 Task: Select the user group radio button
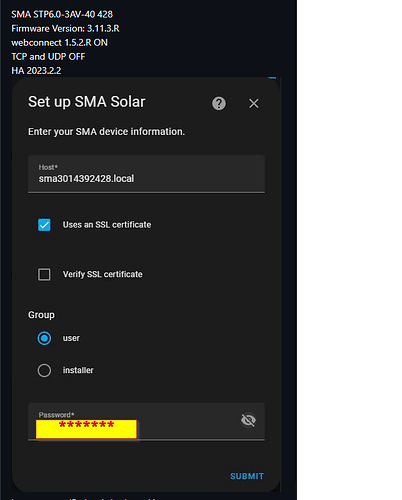(x=44, y=338)
